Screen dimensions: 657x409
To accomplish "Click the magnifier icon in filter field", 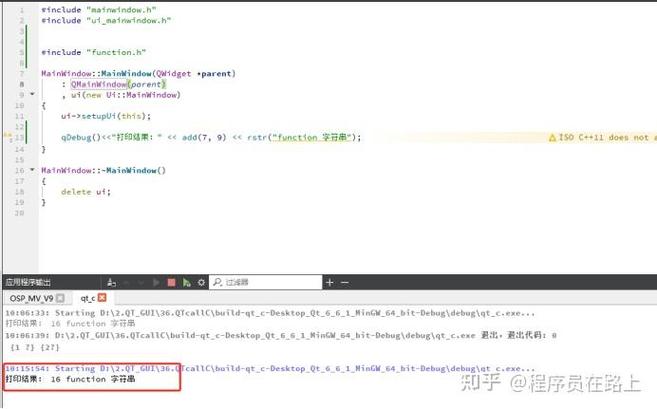I will pos(218,283).
